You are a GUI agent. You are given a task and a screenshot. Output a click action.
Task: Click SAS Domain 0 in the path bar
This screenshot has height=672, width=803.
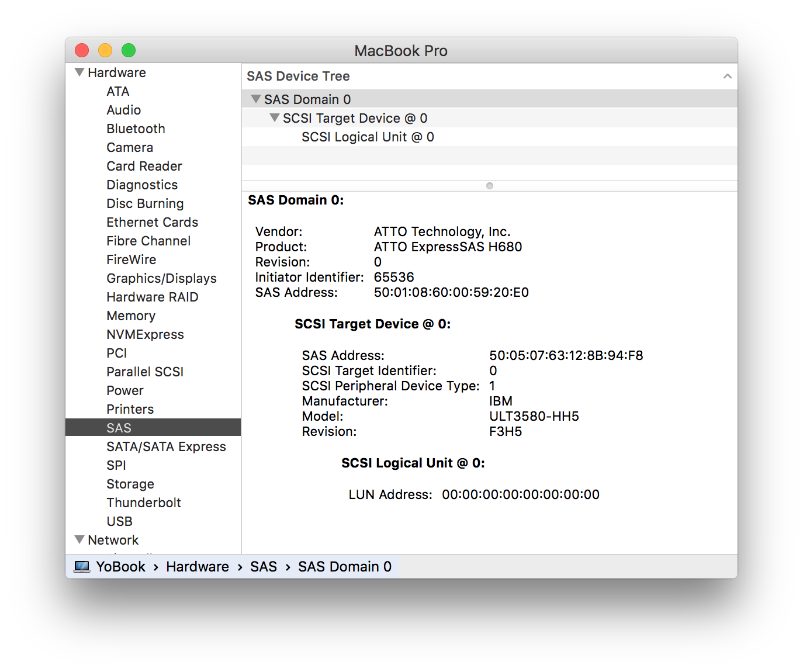pyautogui.click(x=345, y=566)
